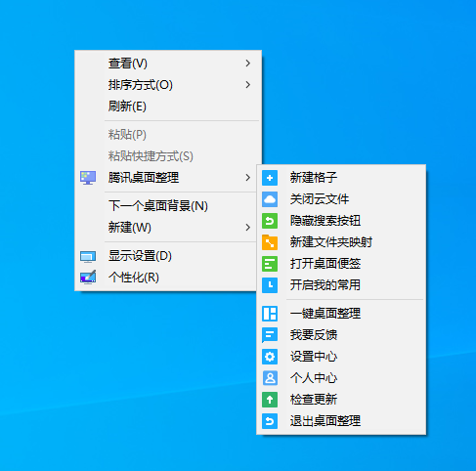Select 打开桌面便签 in the submenu

(341, 264)
